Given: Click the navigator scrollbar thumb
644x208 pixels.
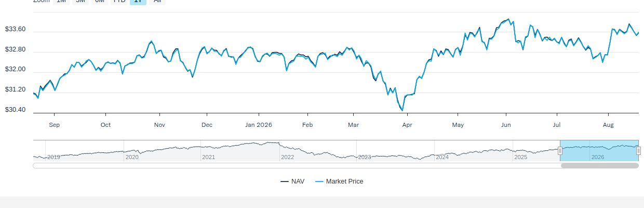Looking at the screenshot, I should (599, 165).
